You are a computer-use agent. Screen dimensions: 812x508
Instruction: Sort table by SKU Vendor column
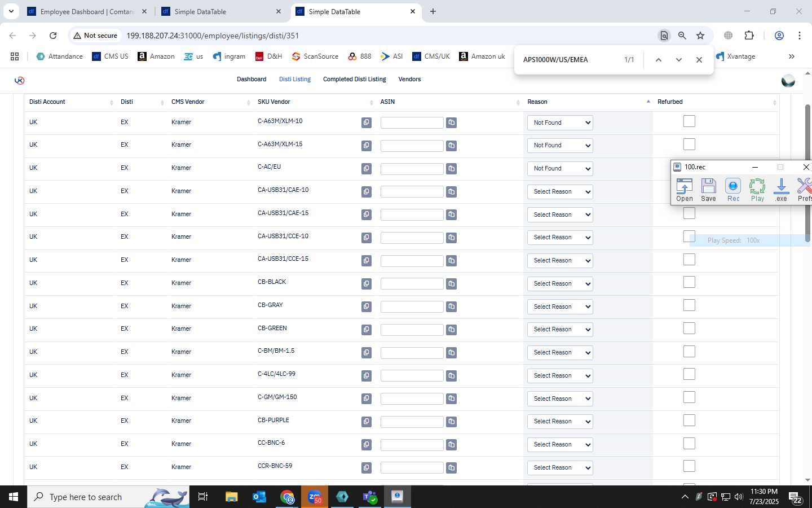click(x=315, y=102)
